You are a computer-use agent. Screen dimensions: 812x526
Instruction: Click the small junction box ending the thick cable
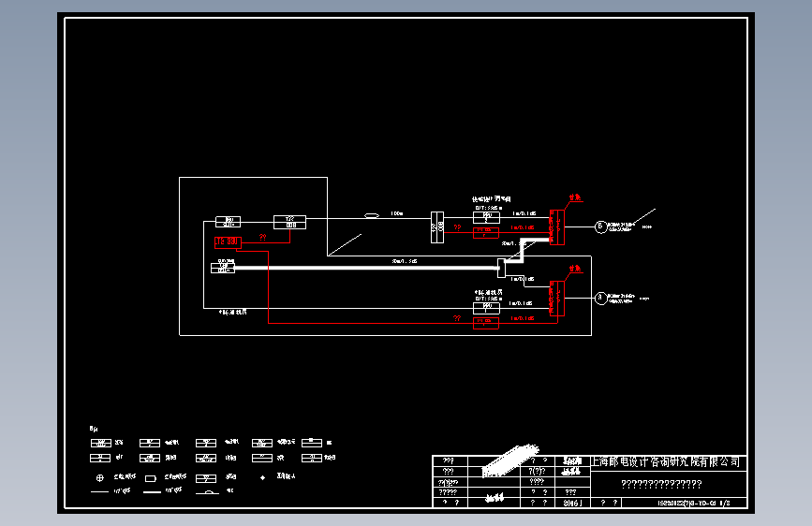pyautogui.click(x=501, y=269)
